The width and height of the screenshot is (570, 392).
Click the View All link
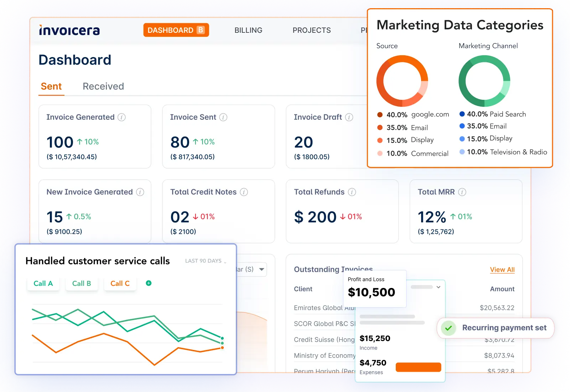(x=502, y=270)
